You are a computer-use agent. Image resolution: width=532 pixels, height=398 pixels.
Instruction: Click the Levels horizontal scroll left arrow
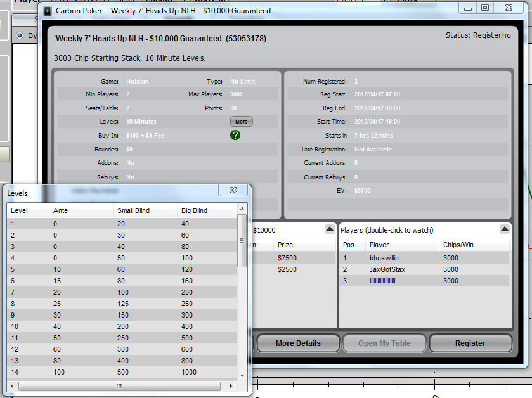pyautogui.click(x=13, y=386)
